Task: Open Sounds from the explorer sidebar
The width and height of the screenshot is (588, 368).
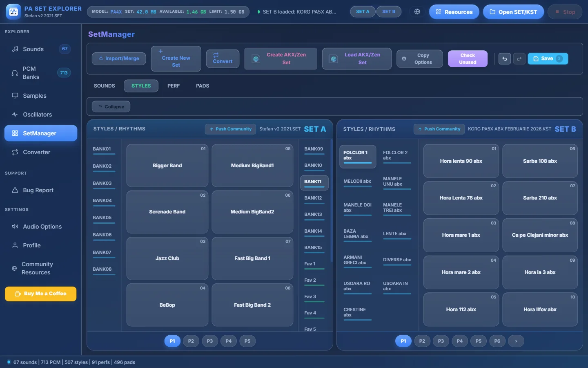Action: (x=41, y=49)
